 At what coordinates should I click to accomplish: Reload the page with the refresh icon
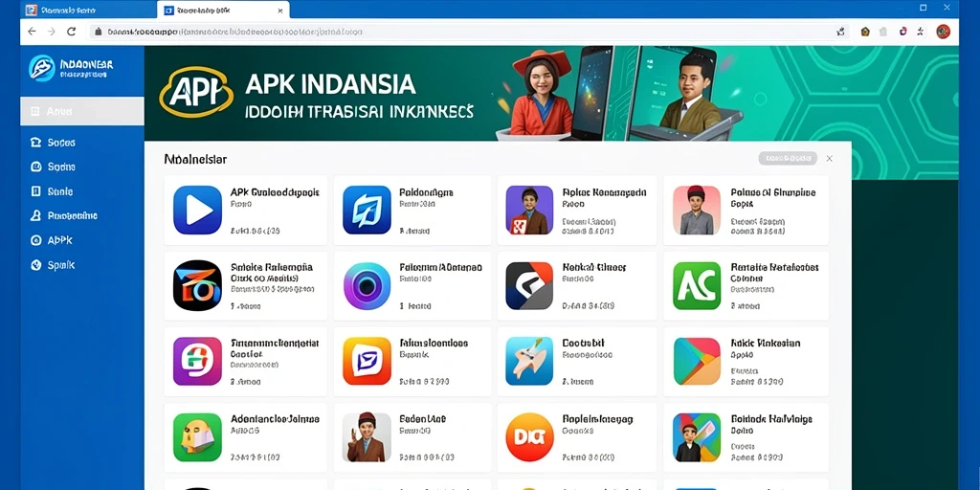coord(71,32)
